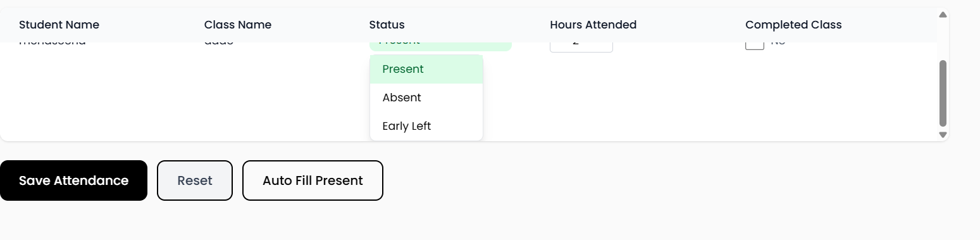This screenshot has height=240, width=980.
Task: Click the Class Name column header
Action: (x=238, y=25)
